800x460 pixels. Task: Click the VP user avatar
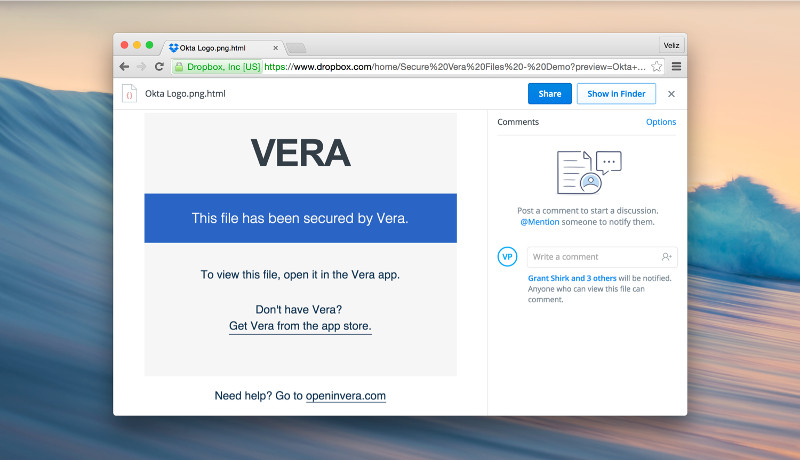click(x=507, y=257)
